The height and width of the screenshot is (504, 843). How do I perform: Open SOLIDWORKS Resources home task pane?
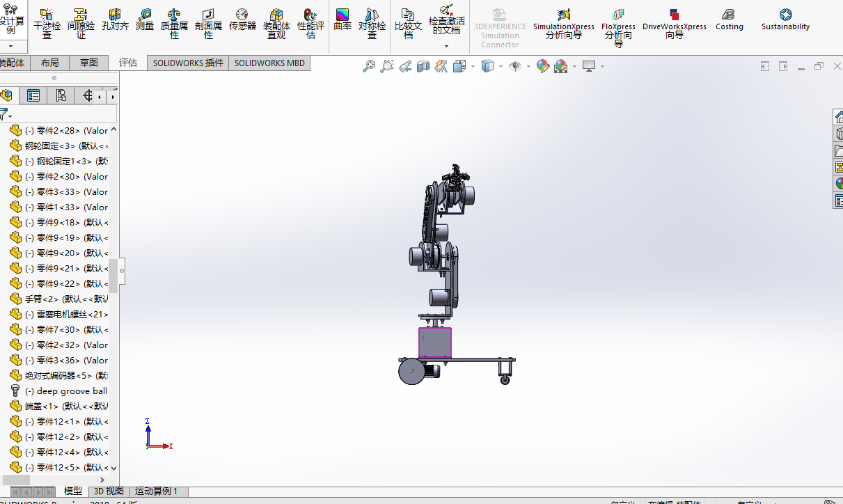[x=839, y=117]
